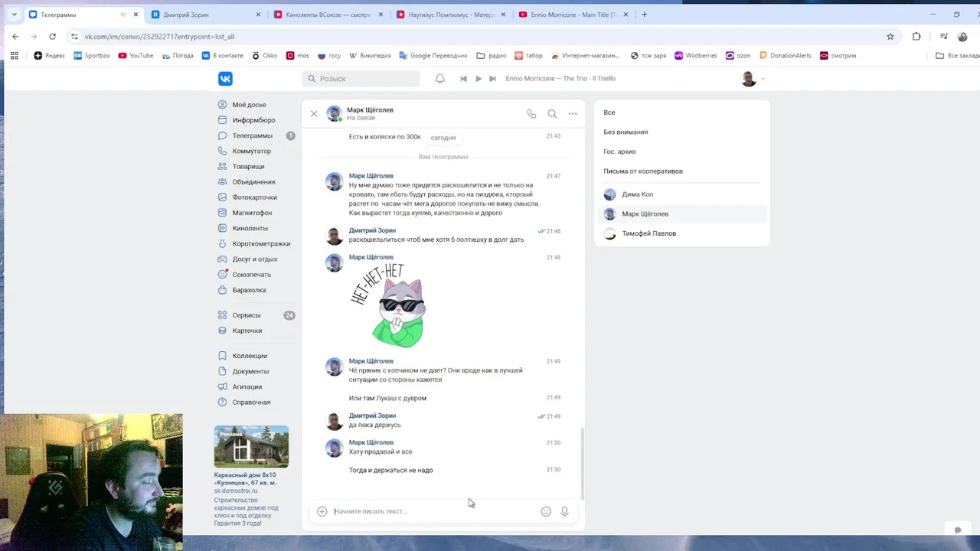The height and width of the screenshot is (551, 980).
Task: Skip to next track in player
Action: coord(492,79)
